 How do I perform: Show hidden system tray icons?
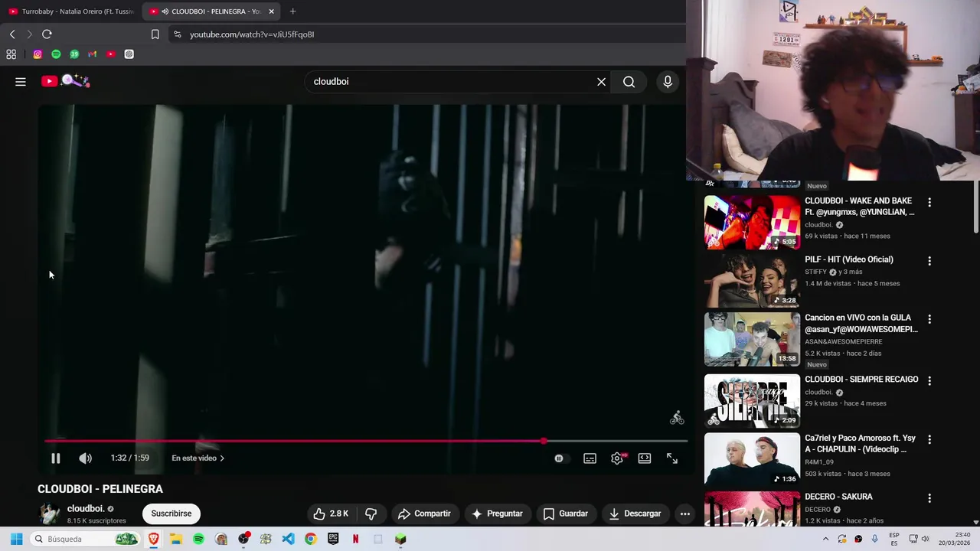[825, 539]
